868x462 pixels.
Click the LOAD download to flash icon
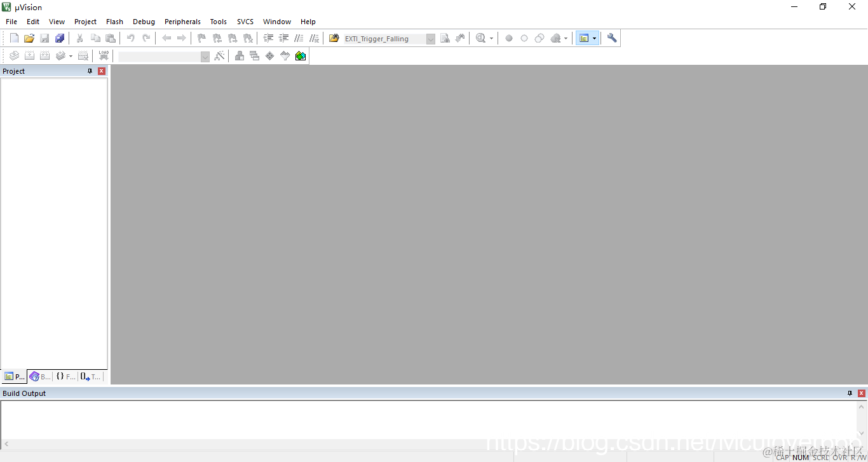104,56
